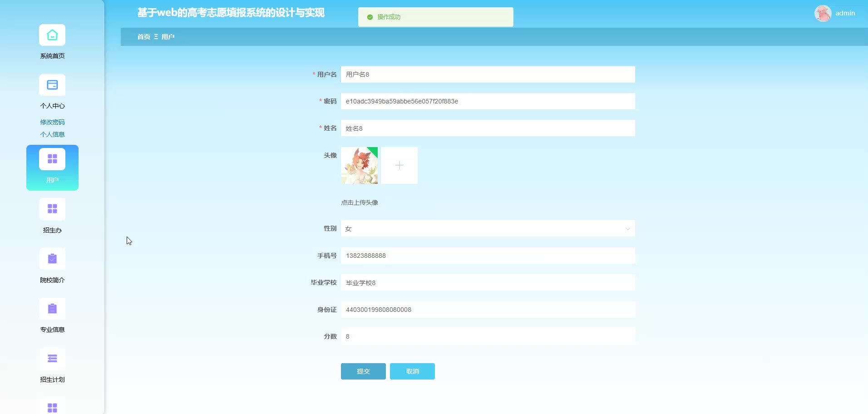Open the 招生计划 list icon
Screen dimensions: 868x414
[x=52, y=359]
